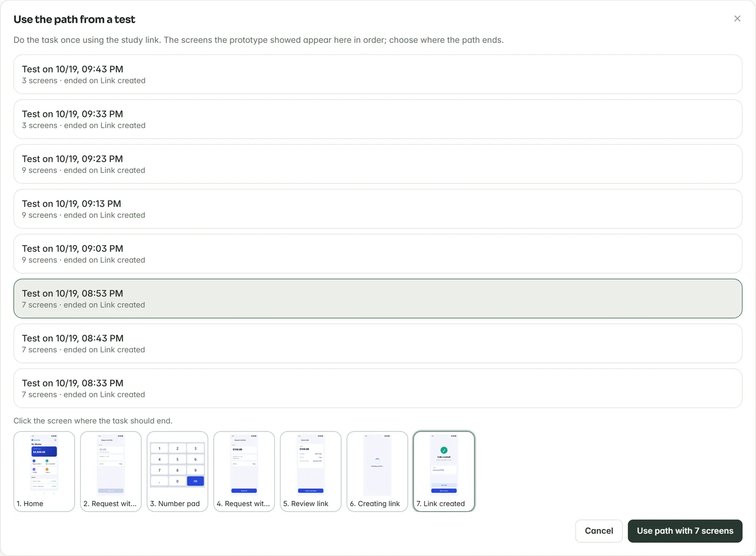Viewport: 756px width, 556px height.
Task: Select the test from 10/19, 09:03 PM
Action: [x=377, y=254]
